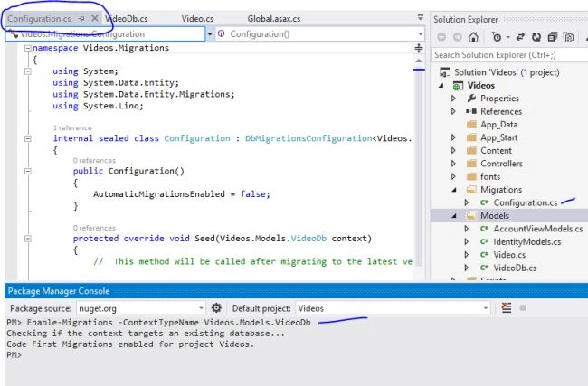Expand the Content folder
The image size is (588, 386).
pos(453,151)
